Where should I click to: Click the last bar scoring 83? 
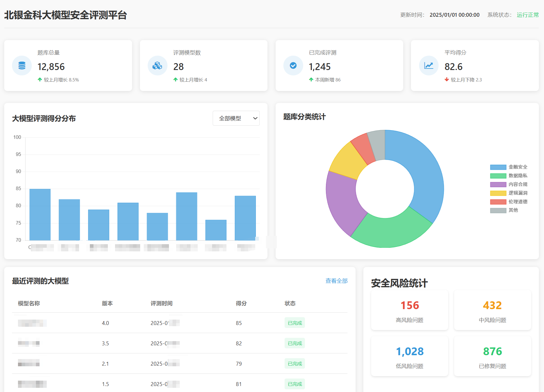click(x=245, y=218)
